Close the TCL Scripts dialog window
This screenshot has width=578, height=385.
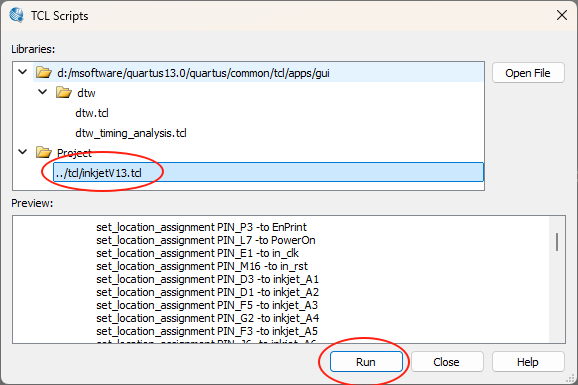coord(562,15)
